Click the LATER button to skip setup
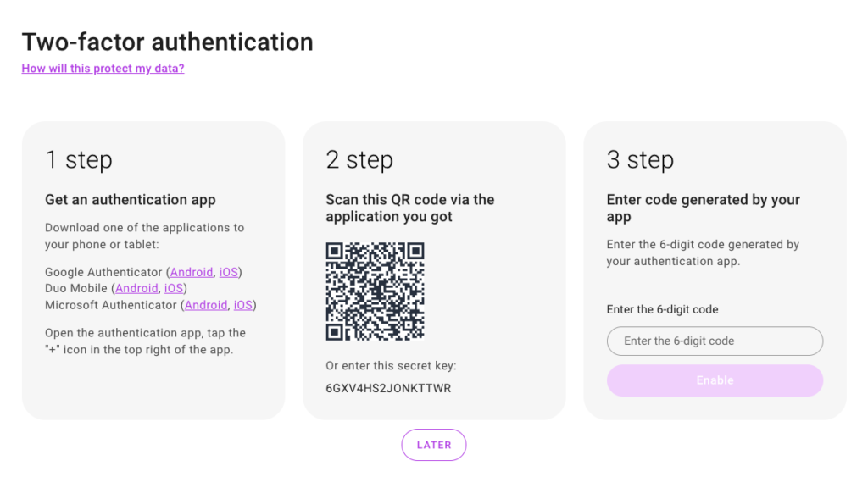The image size is (868, 477). (x=434, y=445)
